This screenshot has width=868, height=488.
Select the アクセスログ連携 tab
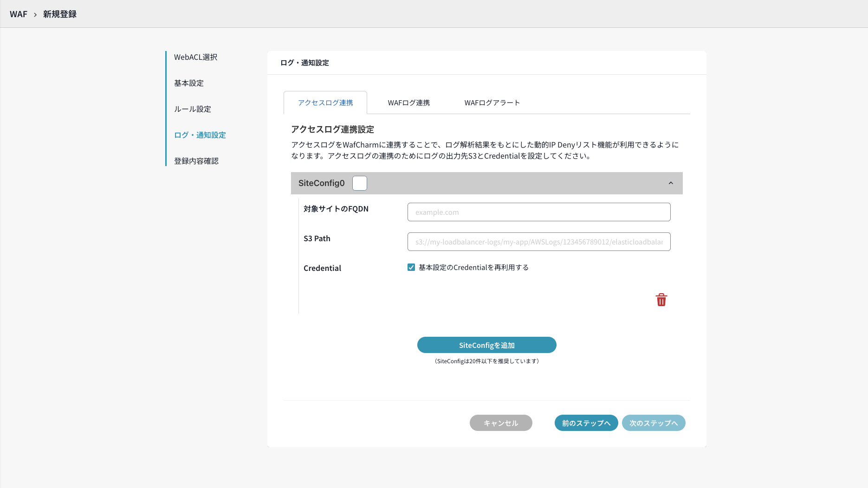(325, 103)
